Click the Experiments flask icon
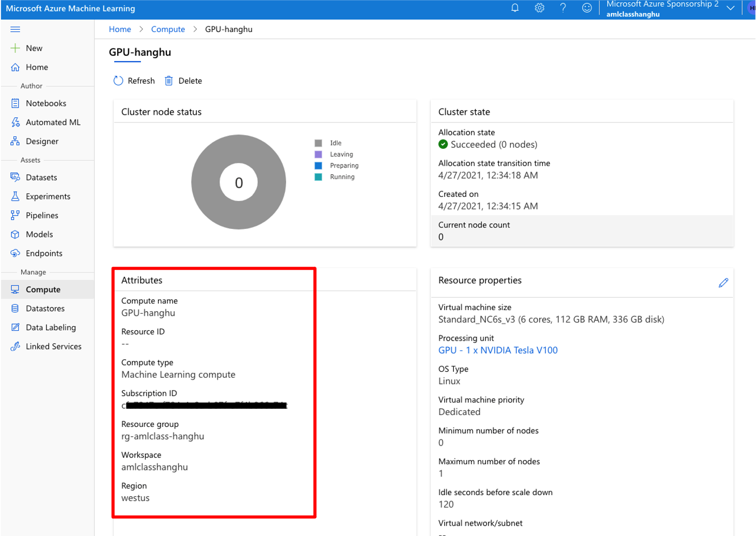This screenshot has width=756, height=536. pyautogui.click(x=15, y=196)
